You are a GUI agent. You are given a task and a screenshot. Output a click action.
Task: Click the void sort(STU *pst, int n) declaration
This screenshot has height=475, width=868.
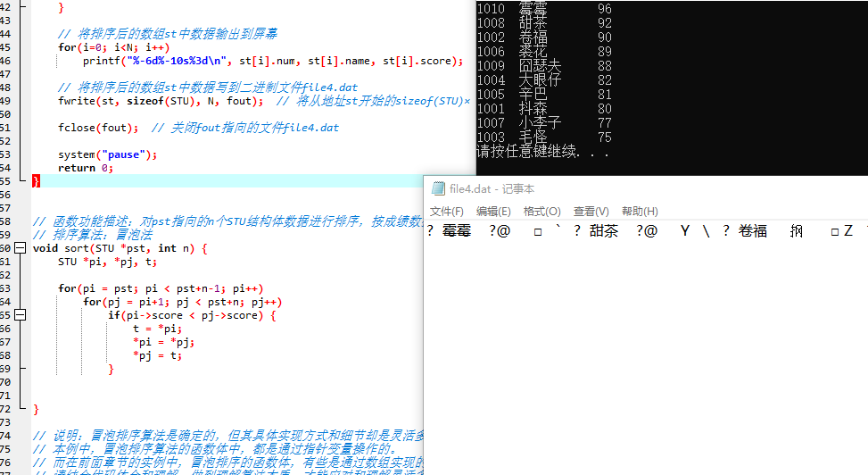pos(120,248)
